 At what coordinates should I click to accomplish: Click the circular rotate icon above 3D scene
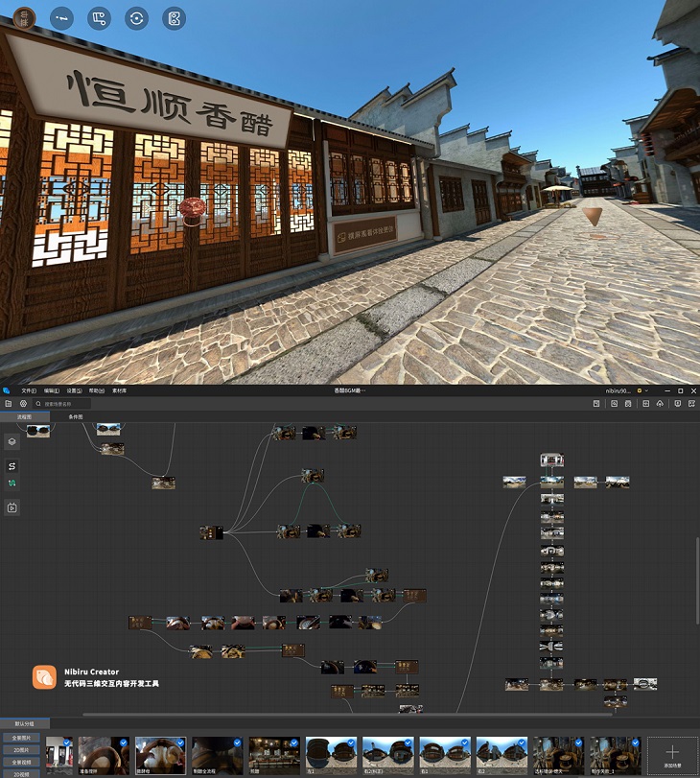pyautogui.click(x=136, y=17)
